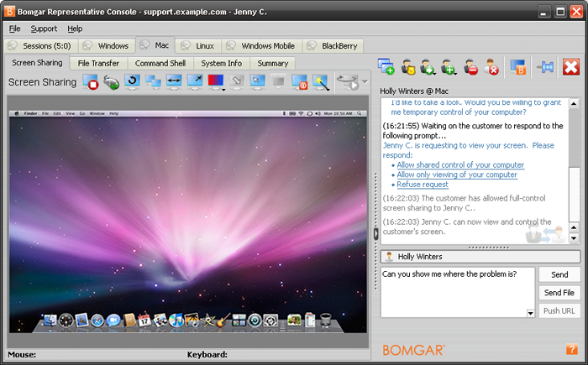
Task: Click the blue pin session icon
Action: pyautogui.click(x=545, y=67)
